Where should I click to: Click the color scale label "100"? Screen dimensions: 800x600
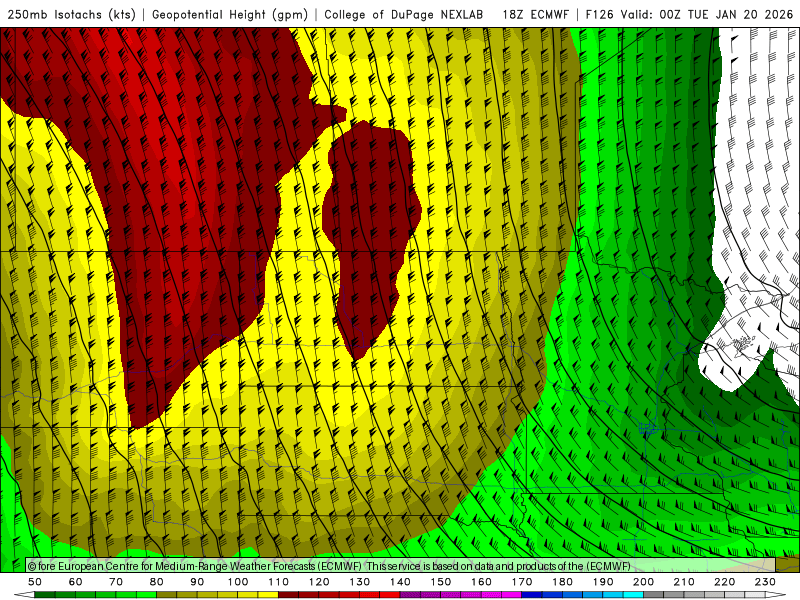click(x=238, y=582)
